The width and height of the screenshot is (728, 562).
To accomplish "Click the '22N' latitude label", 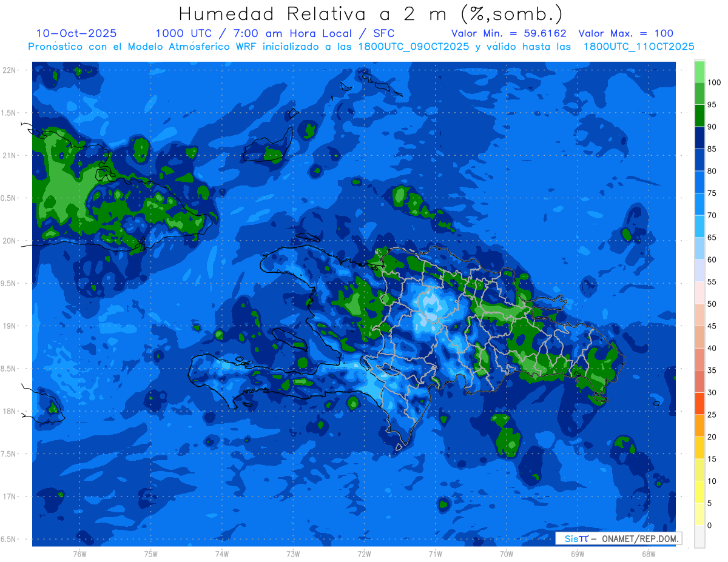I will (9, 70).
